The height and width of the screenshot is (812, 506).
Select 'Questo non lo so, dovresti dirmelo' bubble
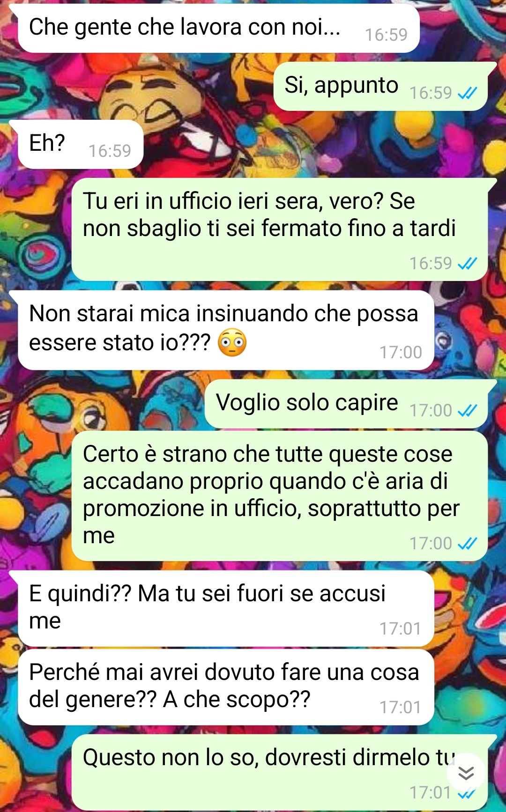[x=280, y=773]
